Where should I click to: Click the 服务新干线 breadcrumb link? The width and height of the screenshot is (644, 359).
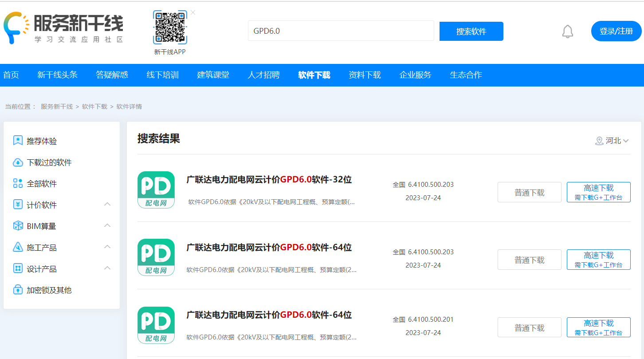pos(57,107)
